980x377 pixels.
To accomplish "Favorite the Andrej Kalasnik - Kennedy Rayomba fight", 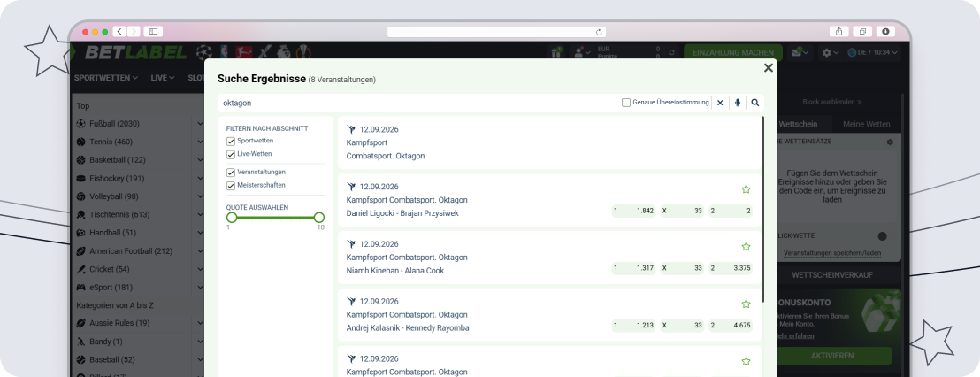I will tap(746, 304).
